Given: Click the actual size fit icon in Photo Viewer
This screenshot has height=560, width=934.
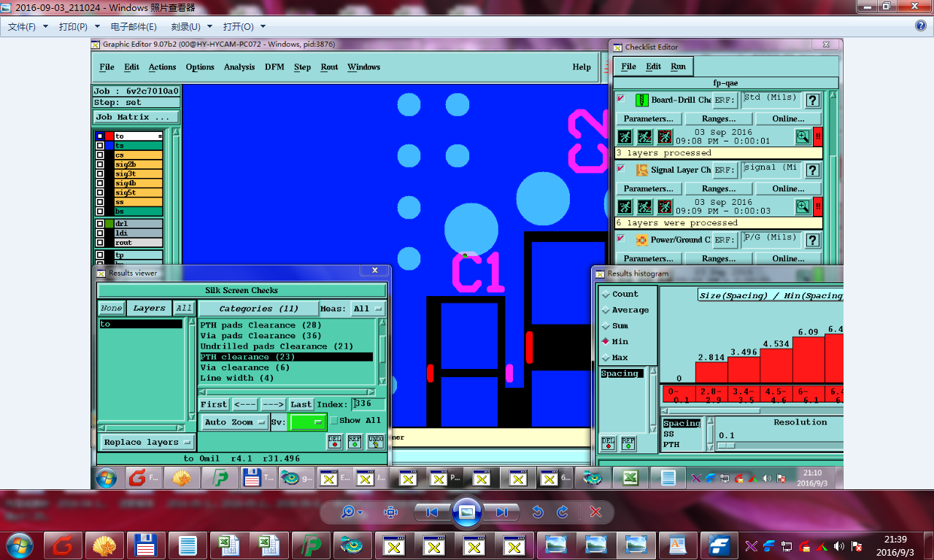Looking at the screenshot, I should pyautogui.click(x=390, y=512).
